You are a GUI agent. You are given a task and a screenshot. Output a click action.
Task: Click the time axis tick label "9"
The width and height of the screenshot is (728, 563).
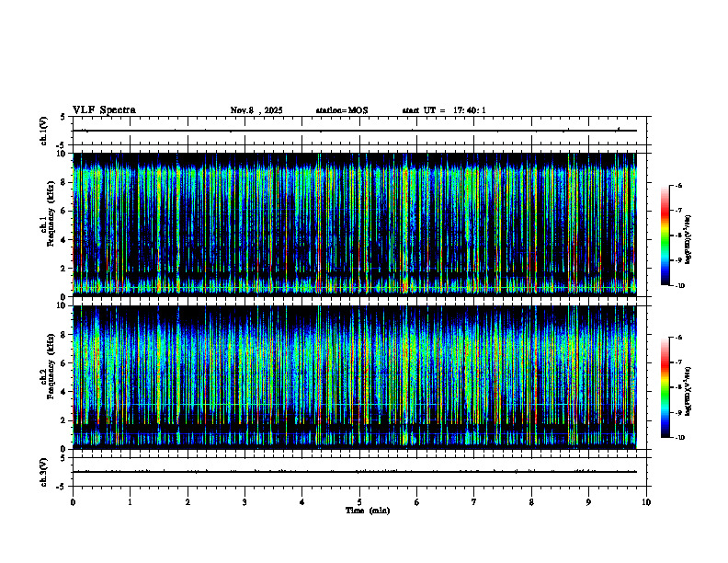point(588,502)
